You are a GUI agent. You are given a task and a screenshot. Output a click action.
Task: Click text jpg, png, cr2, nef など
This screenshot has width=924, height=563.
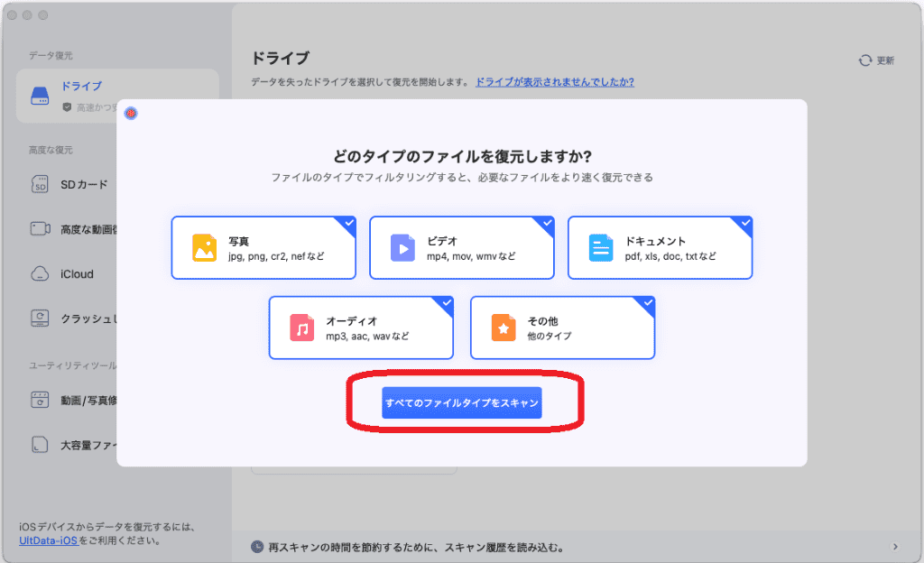click(276, 256)
